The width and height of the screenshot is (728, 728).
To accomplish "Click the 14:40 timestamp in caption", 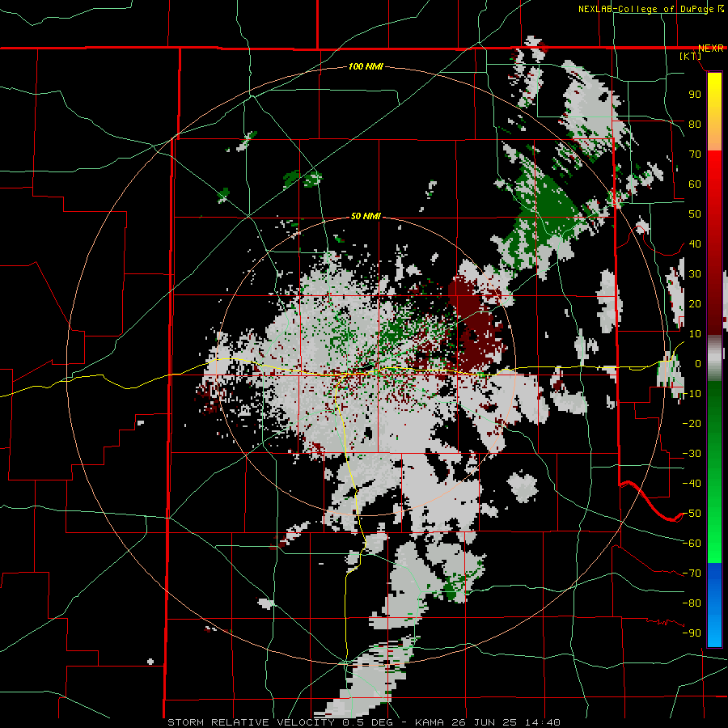I will pyautogui.click(x=543, y=722).
